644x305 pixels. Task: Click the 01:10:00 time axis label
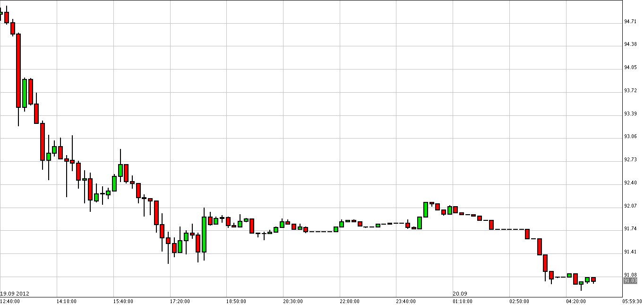463,301
